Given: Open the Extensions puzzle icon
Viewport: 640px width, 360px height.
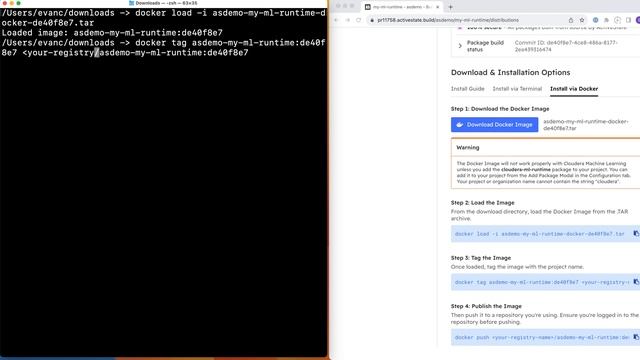Looking at the screenshot, I should click(607, 20).
